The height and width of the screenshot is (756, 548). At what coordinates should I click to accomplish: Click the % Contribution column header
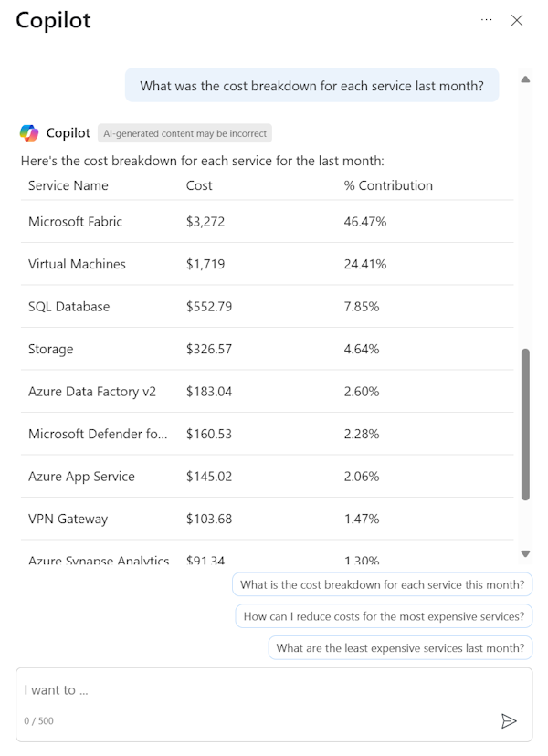[388, 185]
